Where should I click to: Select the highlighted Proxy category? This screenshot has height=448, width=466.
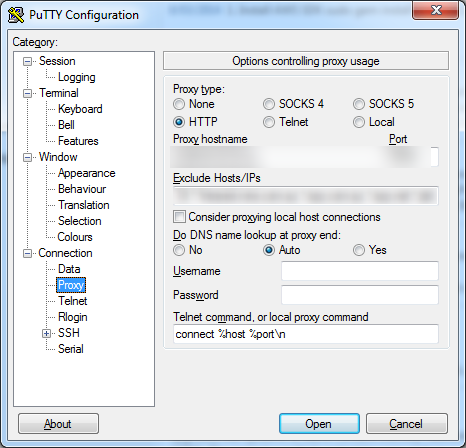[x=71, y=285]
